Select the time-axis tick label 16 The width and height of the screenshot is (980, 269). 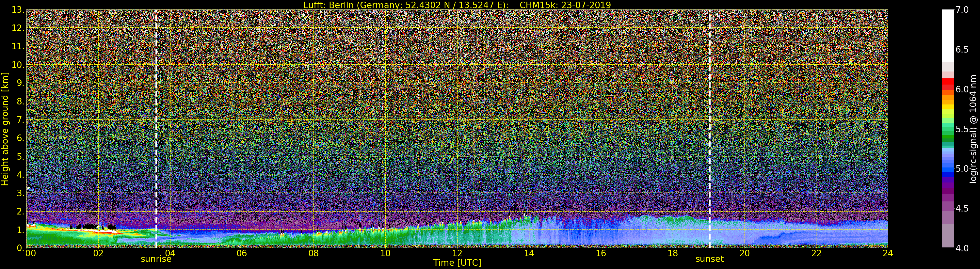(601, 253)
